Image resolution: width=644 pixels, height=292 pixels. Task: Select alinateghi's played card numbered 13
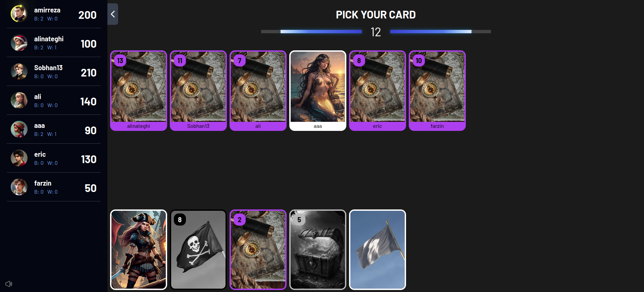click(139, 91)
